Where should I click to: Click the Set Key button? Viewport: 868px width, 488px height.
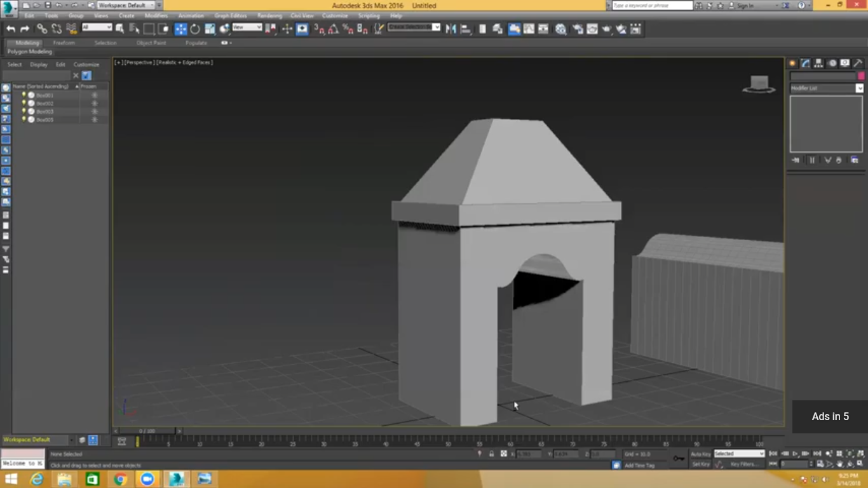click(x=700, y=464)
